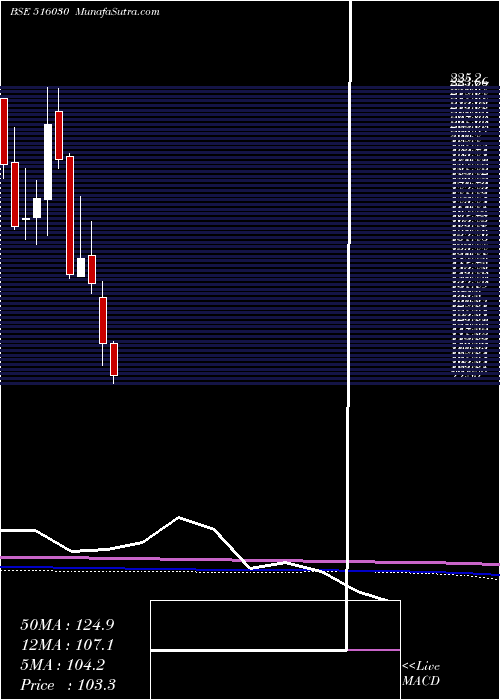The image size is (500, 700).
Task: Select the 50MA : 124.9 readout
Action: click(67, 625)
